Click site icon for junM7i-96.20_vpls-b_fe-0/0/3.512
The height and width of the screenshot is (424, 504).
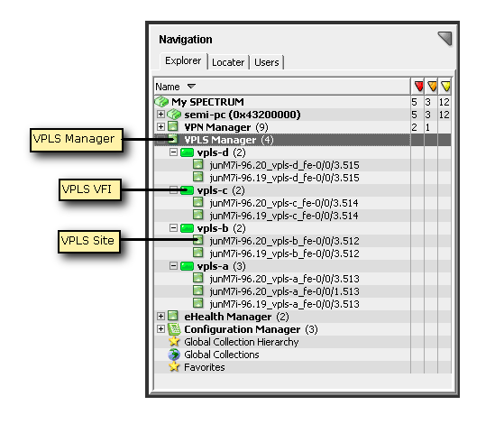click(198, 240)
